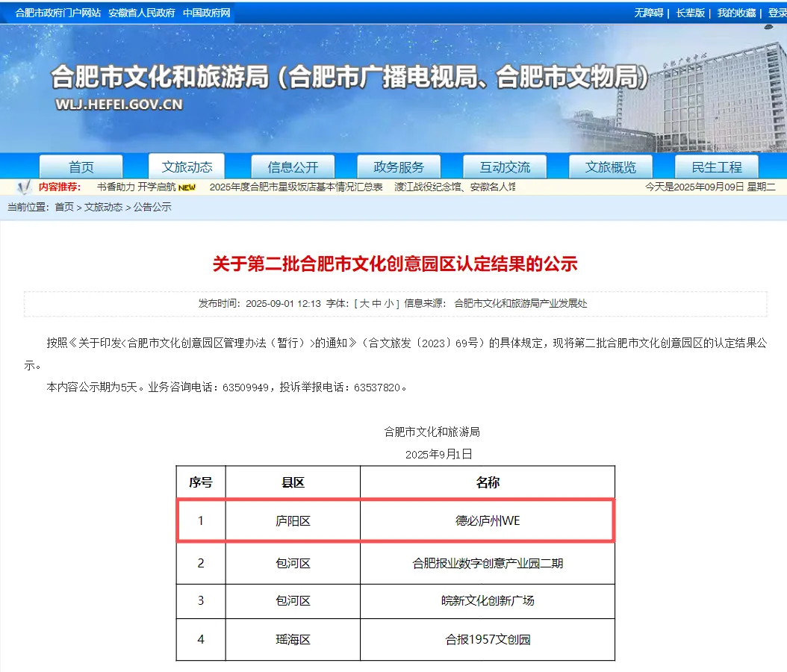Open the 首页 navigation tab
Viewport: 787px width, 672px height.
[81, 167]
